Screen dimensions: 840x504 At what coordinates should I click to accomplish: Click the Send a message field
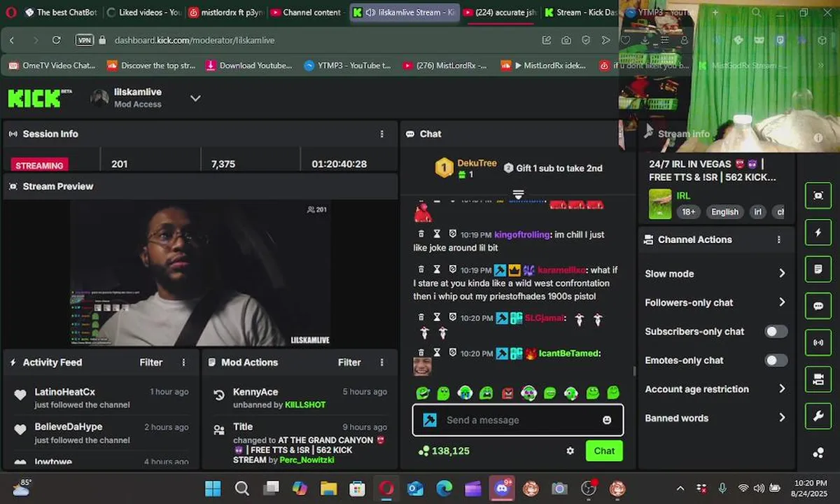click(x=518, y=420)
